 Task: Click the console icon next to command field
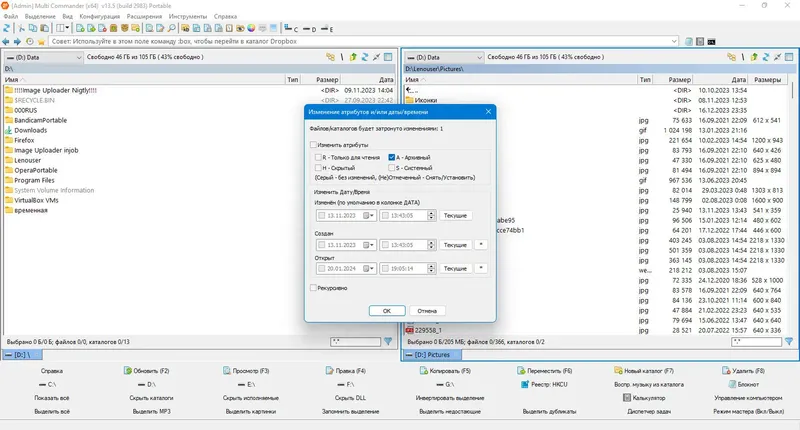[x=711, y=42]
